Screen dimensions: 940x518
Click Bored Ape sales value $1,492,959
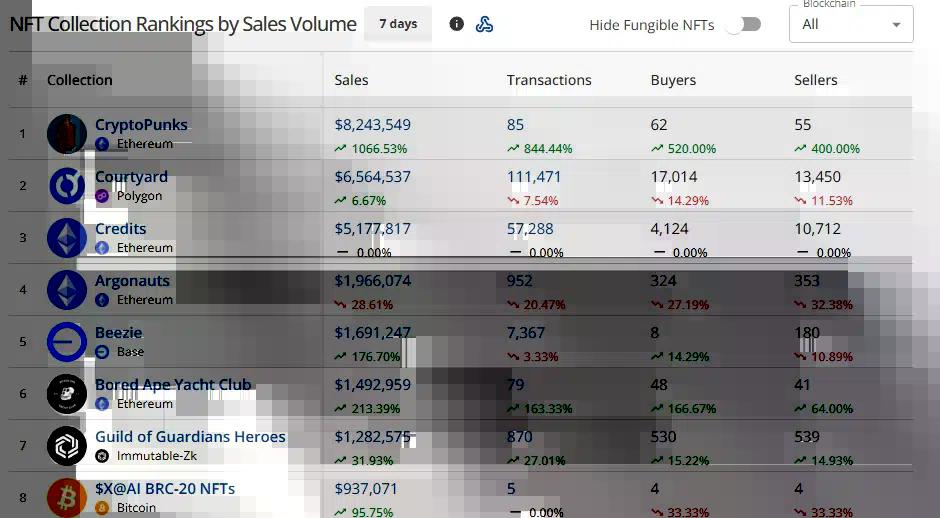click(x=373, y=384)
